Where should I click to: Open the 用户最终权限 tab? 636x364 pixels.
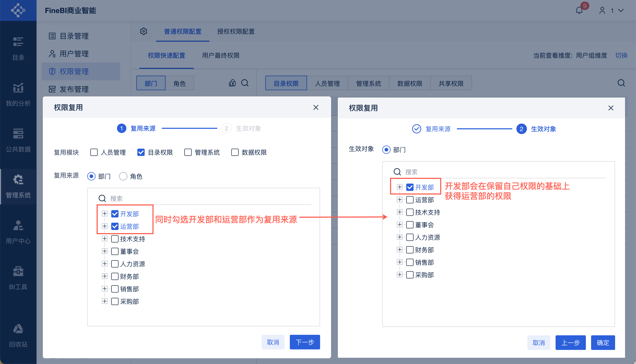221,56
